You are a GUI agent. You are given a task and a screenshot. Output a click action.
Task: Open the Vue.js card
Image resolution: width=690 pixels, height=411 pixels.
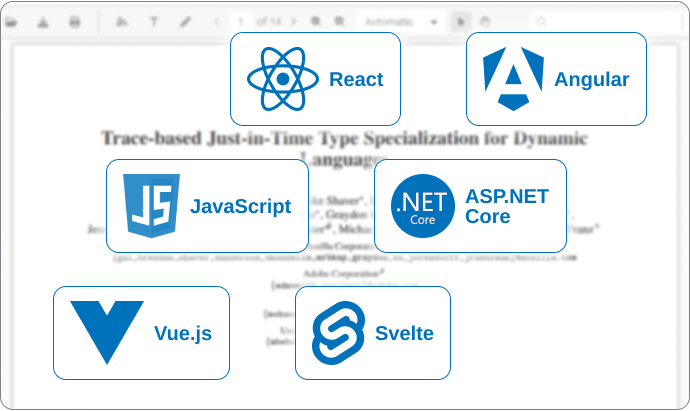pyautogui.click(x=141, y=333)
